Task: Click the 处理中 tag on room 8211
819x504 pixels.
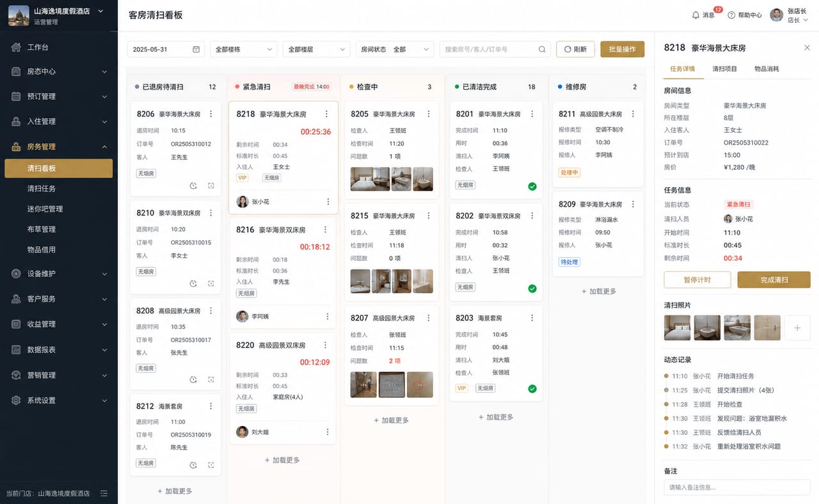Action: 569,172
